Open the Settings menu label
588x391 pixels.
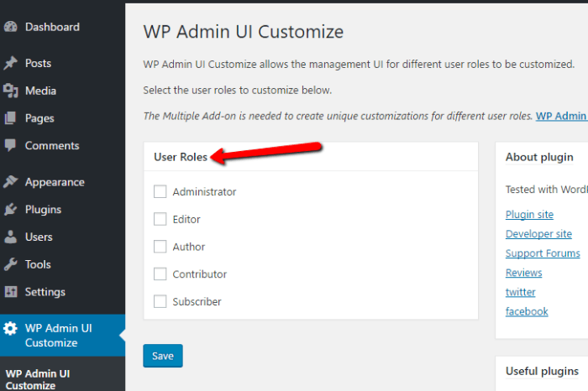pyautogui.click(x=45, y=292)
